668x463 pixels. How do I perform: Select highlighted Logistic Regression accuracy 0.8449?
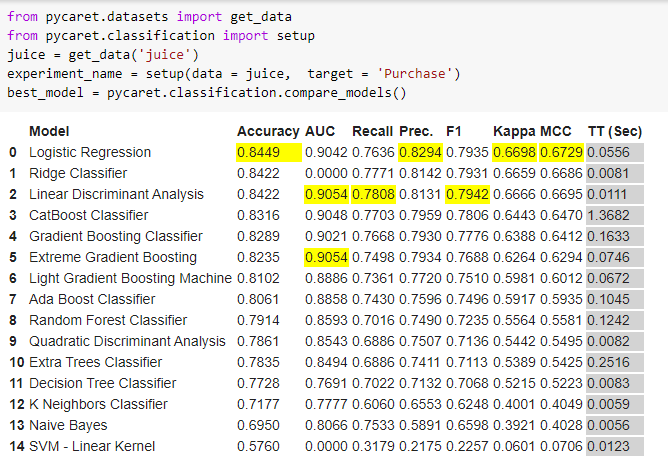click(269, 152)
